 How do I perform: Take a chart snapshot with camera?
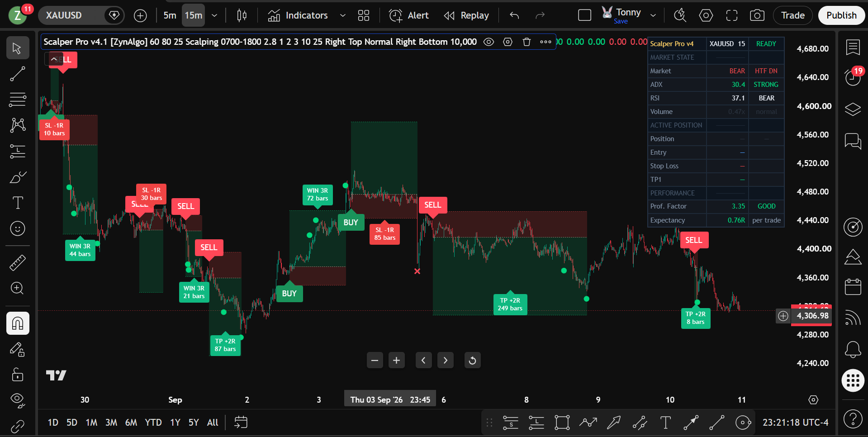click(x=757, y=15)
